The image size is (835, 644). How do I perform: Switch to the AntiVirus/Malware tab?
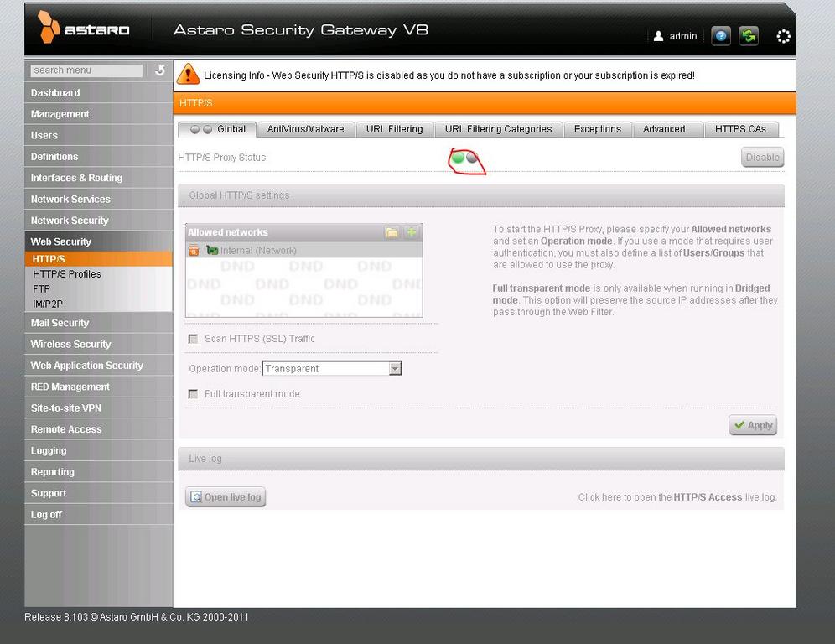[305, 129]
